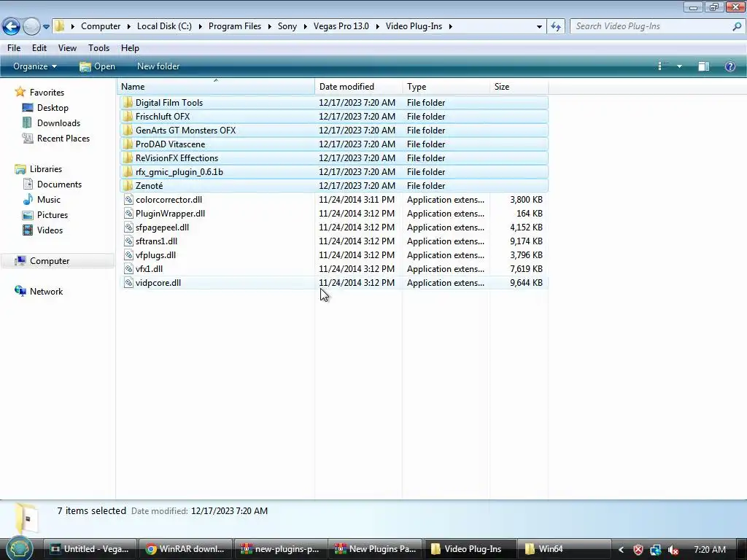Toggle the preview pane icon
The height and width of the screenshot is (560, 747).
click(704, 66)
